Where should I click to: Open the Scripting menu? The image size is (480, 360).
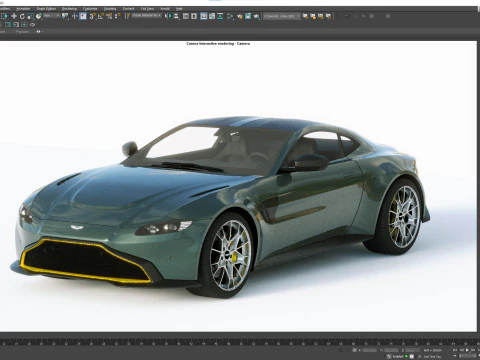(110, 9)
